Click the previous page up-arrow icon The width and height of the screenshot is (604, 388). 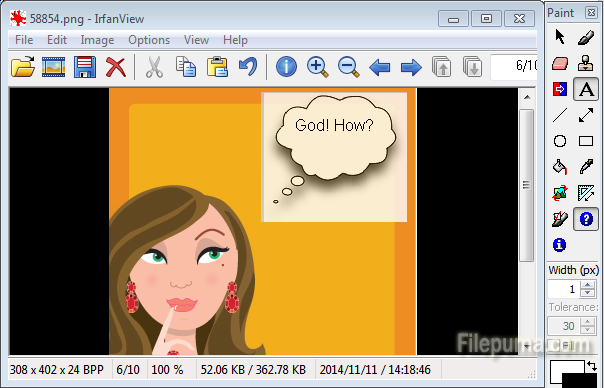(441, 67)
